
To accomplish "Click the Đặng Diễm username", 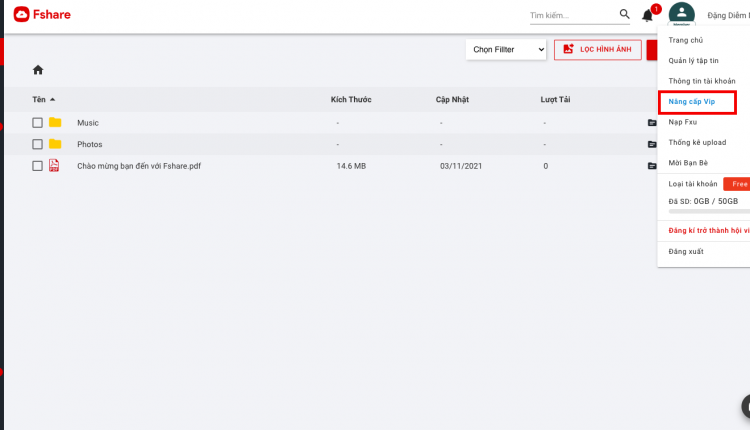I will (728, 15).
